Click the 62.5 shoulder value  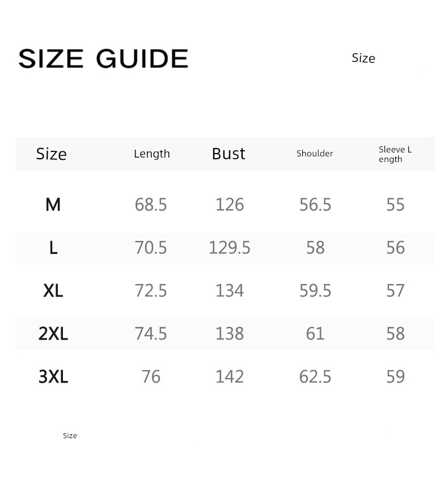(315, 377)
